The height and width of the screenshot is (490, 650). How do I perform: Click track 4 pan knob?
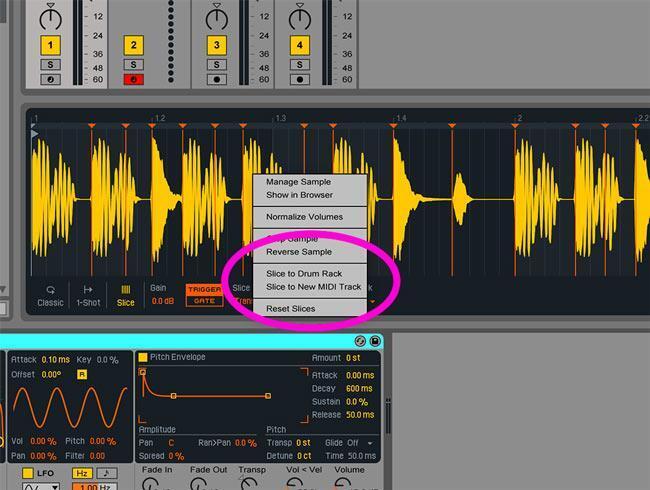(x=300, y=17)
